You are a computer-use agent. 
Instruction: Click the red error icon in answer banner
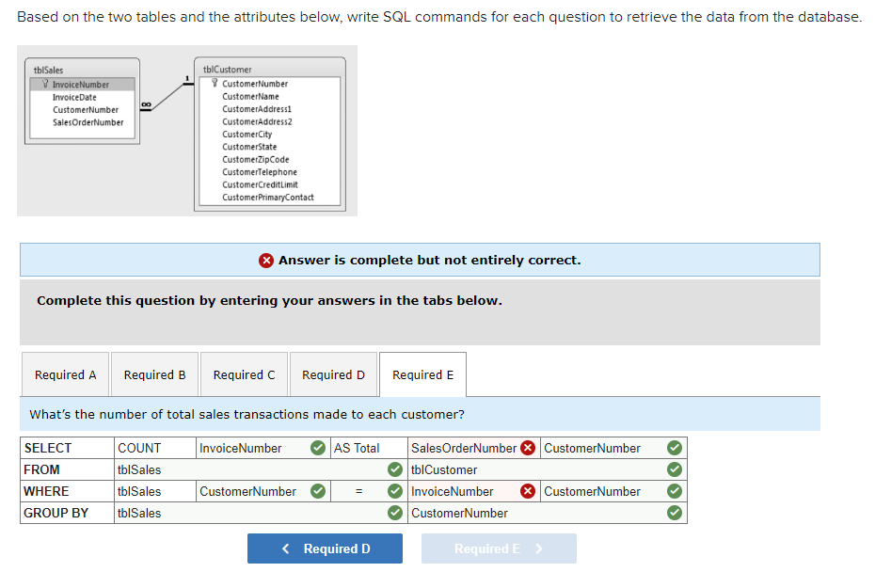pyautogui.click(x=266, y=261)
